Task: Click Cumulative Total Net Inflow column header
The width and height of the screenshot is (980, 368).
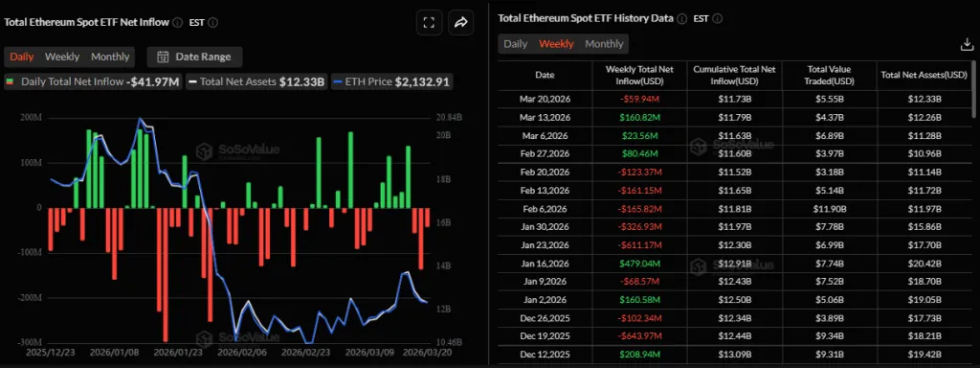Action: (x=734, y=75)
